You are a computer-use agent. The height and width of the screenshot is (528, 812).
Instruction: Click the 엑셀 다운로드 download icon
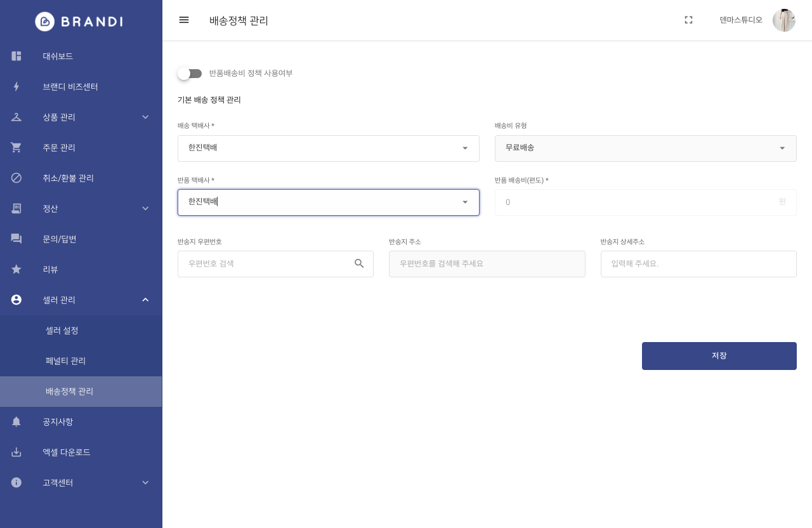(x=16, y=452)
